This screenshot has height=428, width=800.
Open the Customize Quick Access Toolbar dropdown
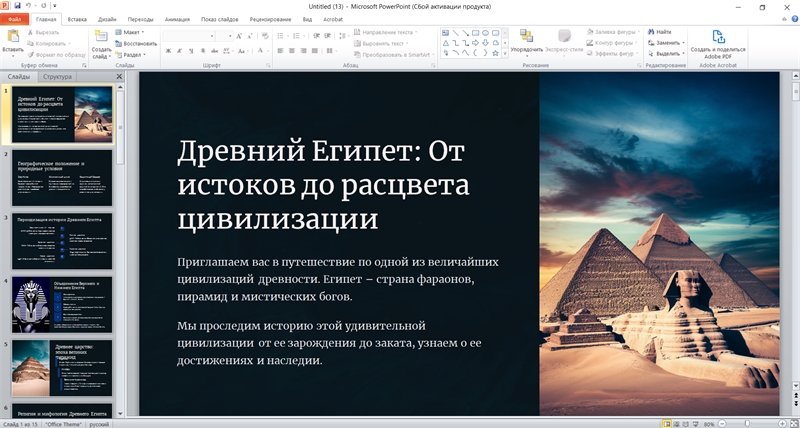click(x=55, y=6)
